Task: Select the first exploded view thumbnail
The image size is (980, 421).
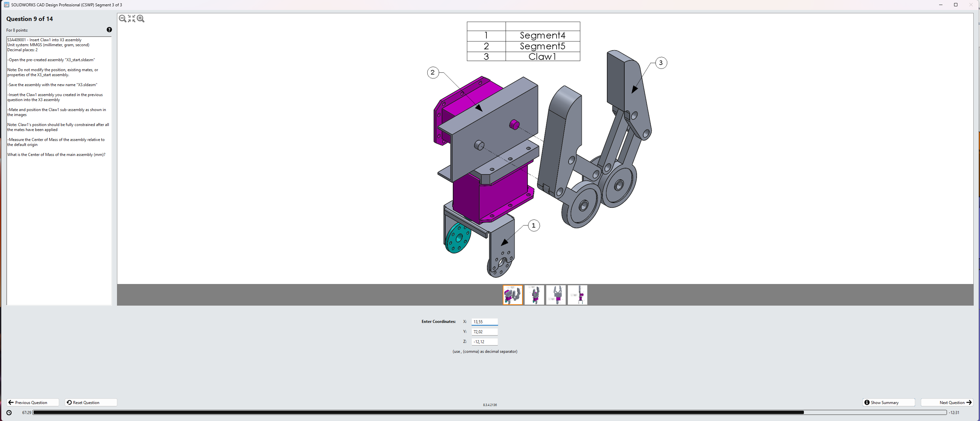Action: pyautogui.click(x=512, y=295)
